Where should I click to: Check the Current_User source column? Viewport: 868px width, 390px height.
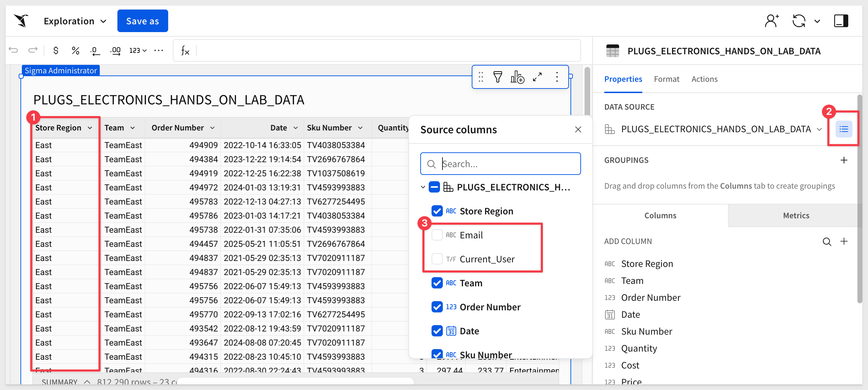click(437, 259)
